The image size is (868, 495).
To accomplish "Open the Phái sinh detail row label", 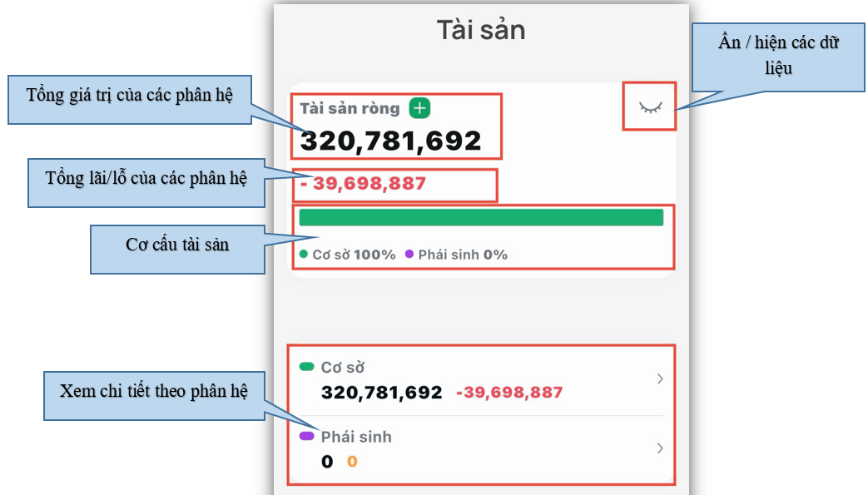I will [x=356, y=437].
